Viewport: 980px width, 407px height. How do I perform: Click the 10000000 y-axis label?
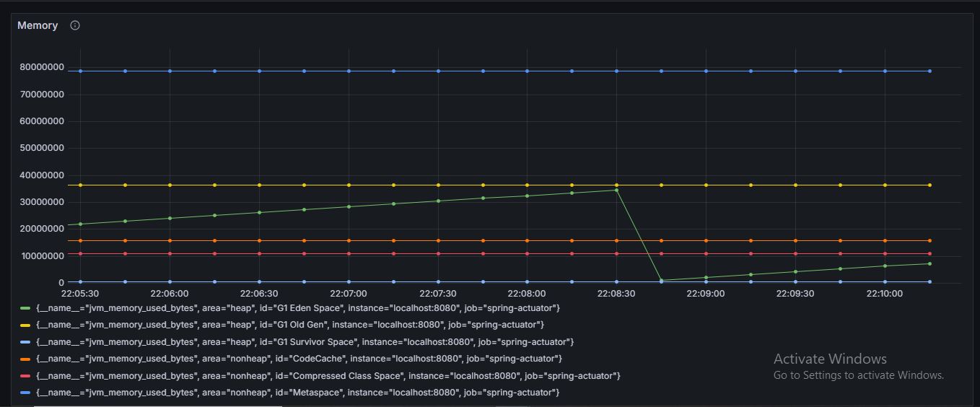pyautogui.click(x=42, y=255)
